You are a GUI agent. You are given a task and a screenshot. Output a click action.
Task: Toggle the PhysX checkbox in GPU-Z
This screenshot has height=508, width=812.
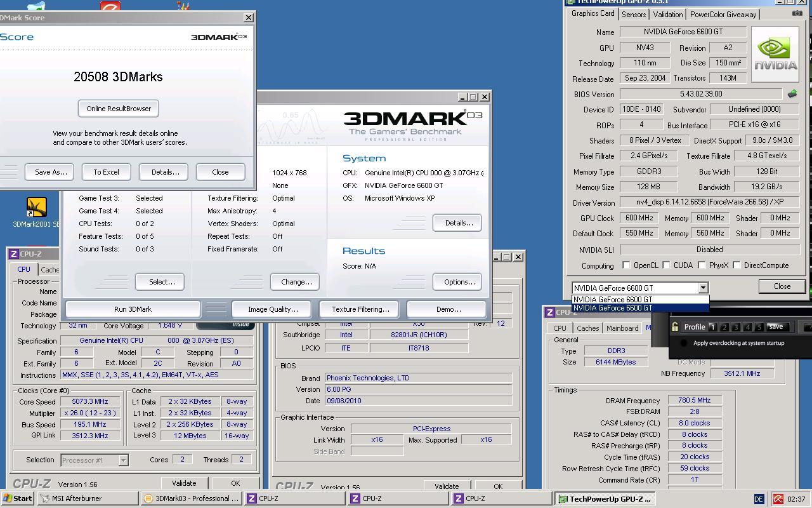click(x=702, y=265)
